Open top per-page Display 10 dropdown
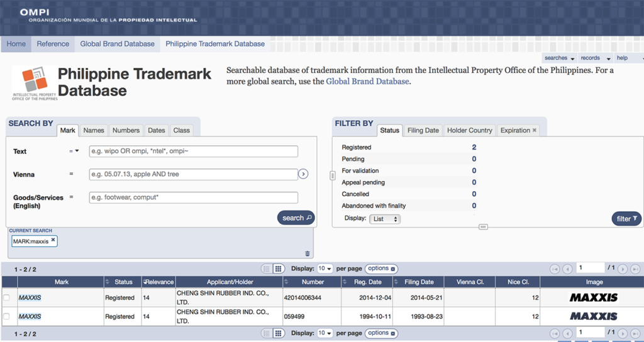The width and height of the screenshot is (644, 342). [325, 268]
